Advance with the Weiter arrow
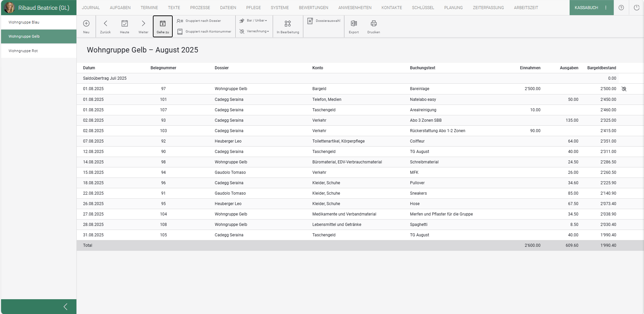 [143, 24]
